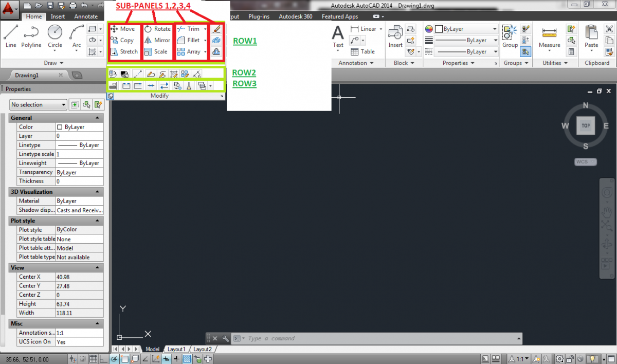Toggle Group Selection on/off in Groups panel
This screenshot has width=617, height=364.
coord(525,51)
